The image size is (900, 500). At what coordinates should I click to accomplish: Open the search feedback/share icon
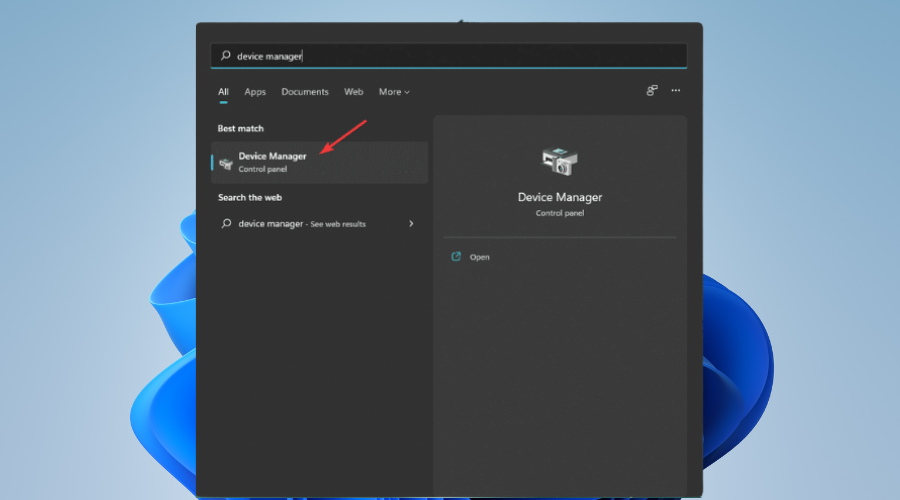[651, 91]
